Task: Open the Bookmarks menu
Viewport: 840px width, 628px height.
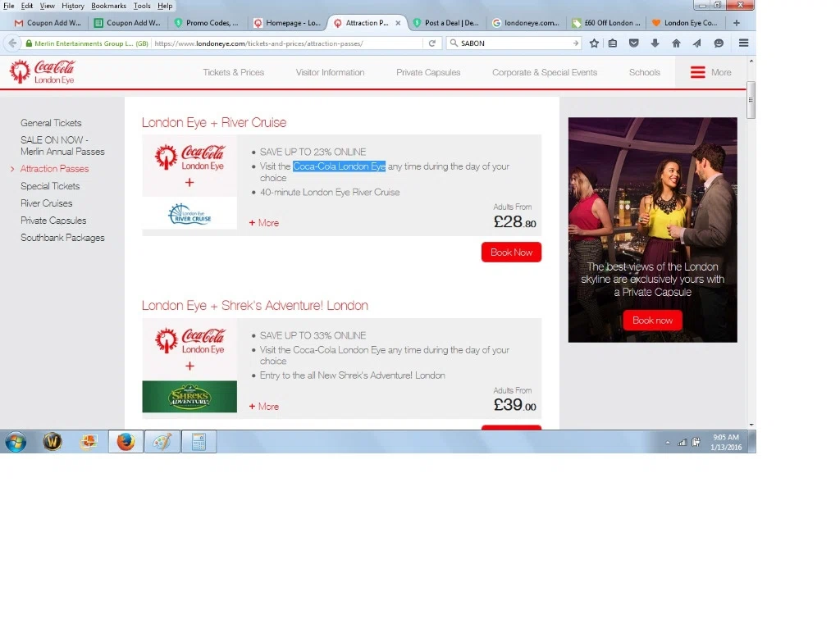Action: point(109,6)
